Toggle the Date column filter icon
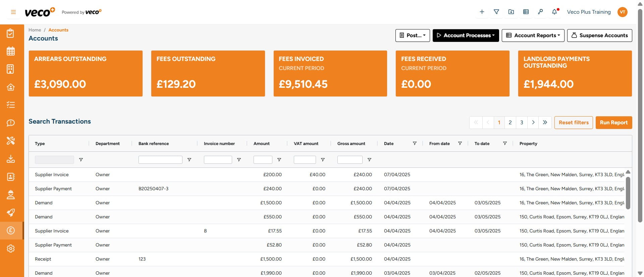 (x=415, y=143)
